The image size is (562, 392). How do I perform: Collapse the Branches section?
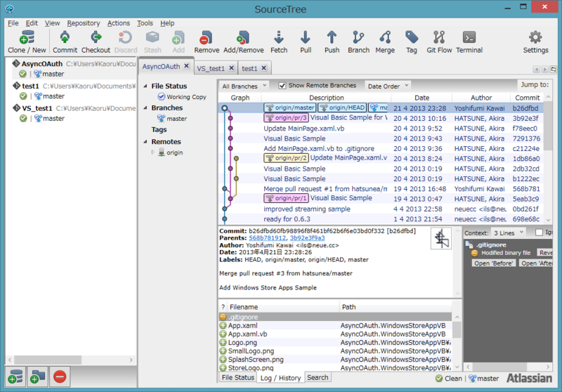tap(145, 108)
